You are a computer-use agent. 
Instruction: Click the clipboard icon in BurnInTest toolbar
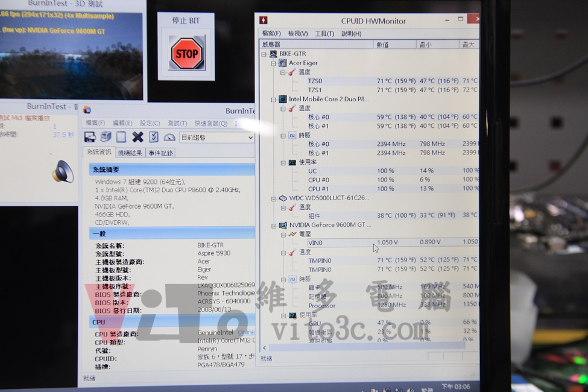pyautogui.click(x=121, y=136)
